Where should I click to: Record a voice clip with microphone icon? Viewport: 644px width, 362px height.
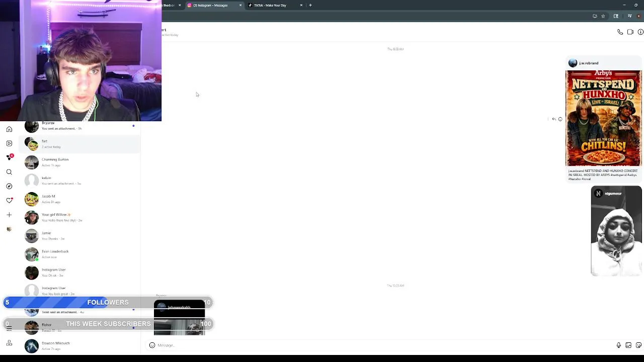coord(619,345)
